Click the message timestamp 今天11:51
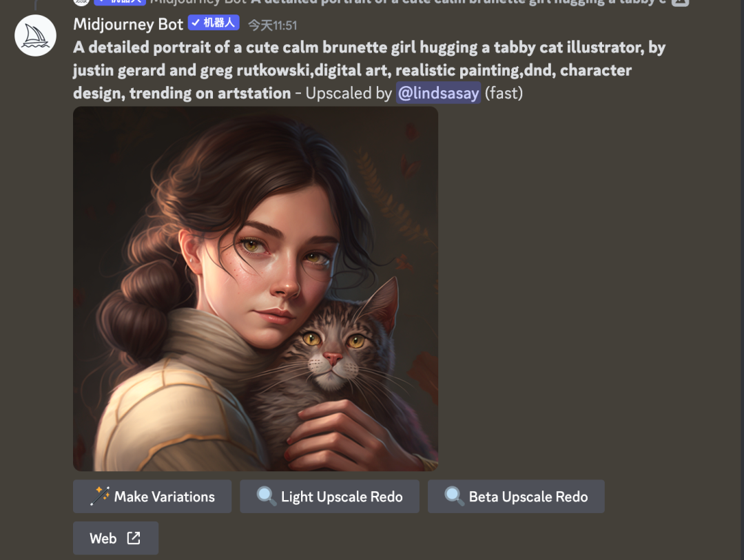Viewport: 744px width, 560px height. click(273, 25)
